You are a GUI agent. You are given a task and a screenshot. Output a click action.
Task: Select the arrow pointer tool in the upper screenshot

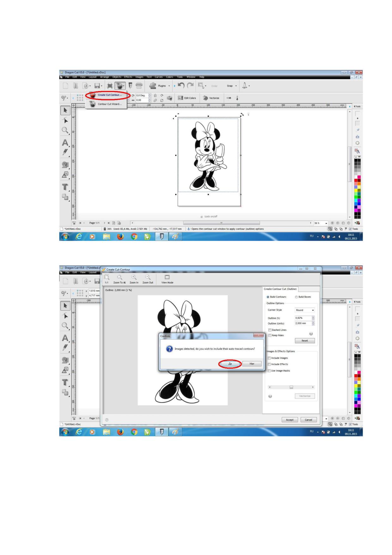pos(65,110)
